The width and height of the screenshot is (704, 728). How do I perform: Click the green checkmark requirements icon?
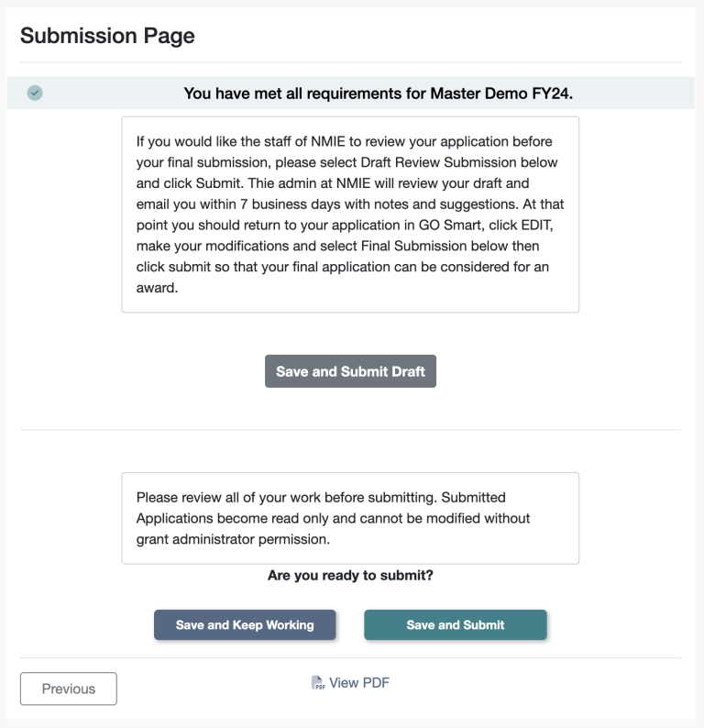coord(35,93)
